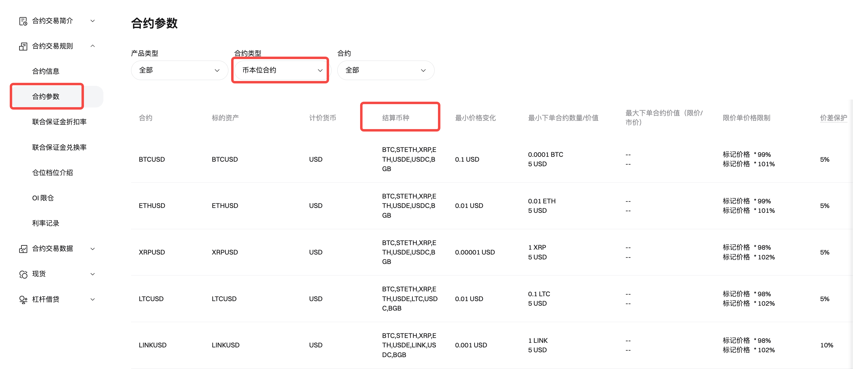The image size is (868, 369).
Task: Open the 产品类型 dropdown
Action: point(179,70)
